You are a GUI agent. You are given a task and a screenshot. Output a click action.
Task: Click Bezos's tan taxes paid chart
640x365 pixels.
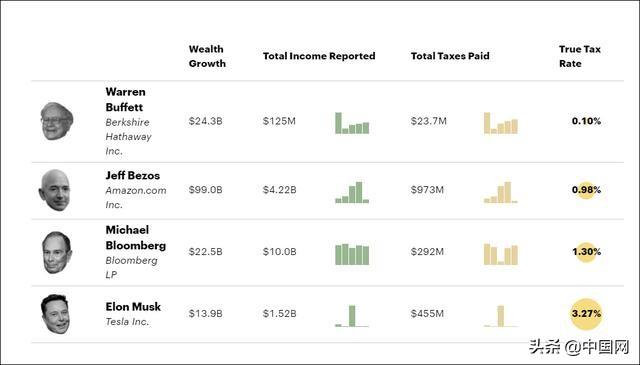501,192
